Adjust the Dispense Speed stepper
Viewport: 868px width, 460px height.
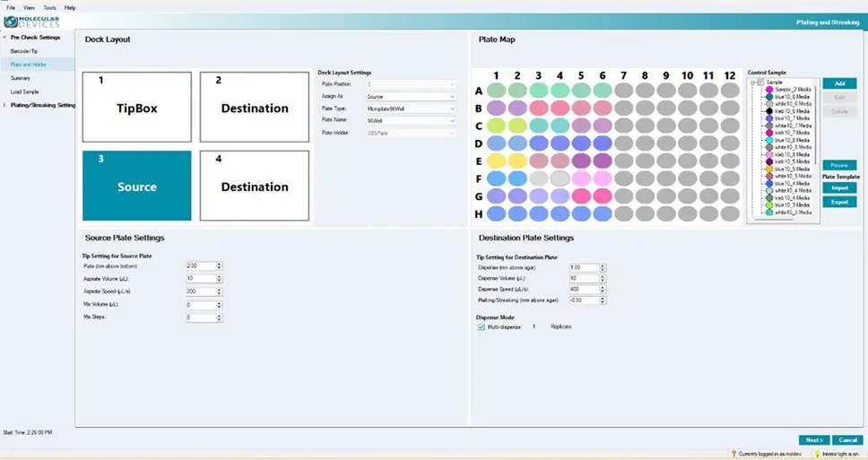pyautogui.click(x=603, y=289)
